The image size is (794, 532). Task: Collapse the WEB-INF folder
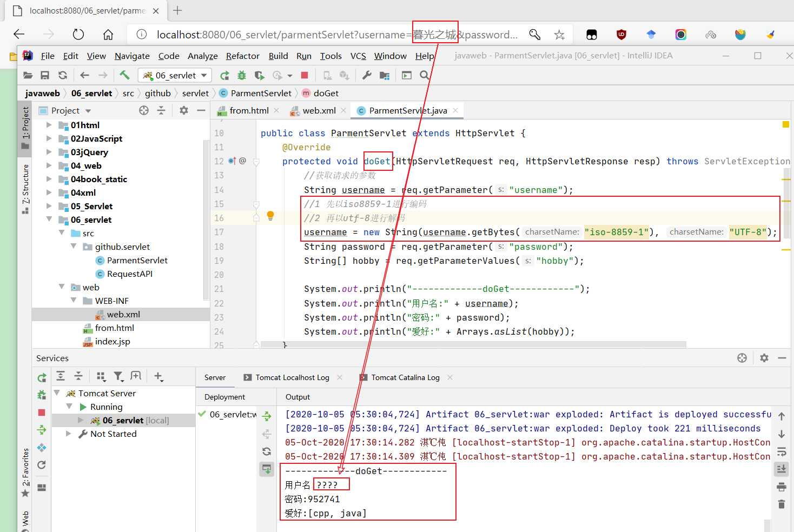click(x=74, y=301)
